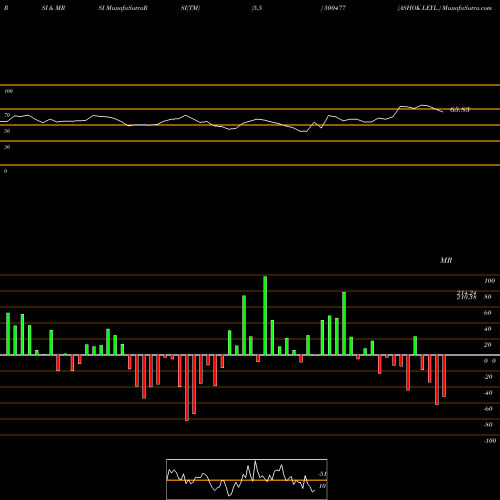Click the first green bar of histogram
Viewport: 500px width, 500px height.
click(8, 334)
